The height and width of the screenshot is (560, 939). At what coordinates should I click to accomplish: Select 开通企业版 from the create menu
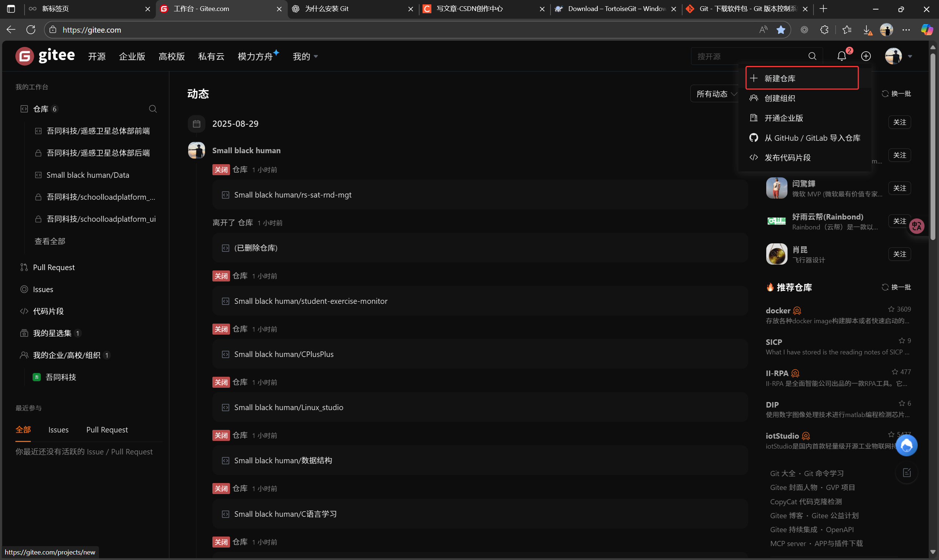click(x=805, y=118)
